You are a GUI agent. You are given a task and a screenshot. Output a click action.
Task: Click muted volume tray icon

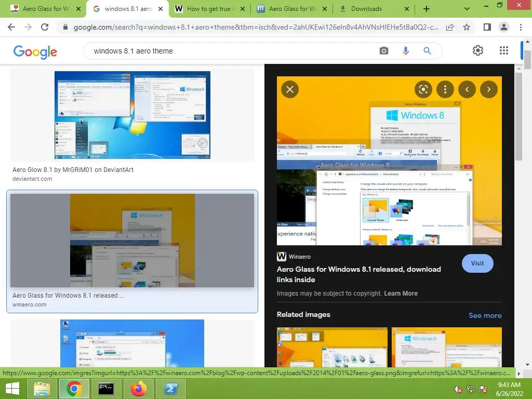coord(458,389)
